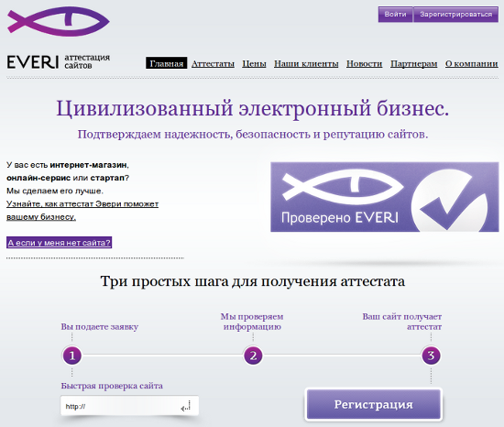Click the Цивилизованный электронный бизнес heading
Viewport: 504px width, 427px height.
pyautogui.click(x=252, y=109)
